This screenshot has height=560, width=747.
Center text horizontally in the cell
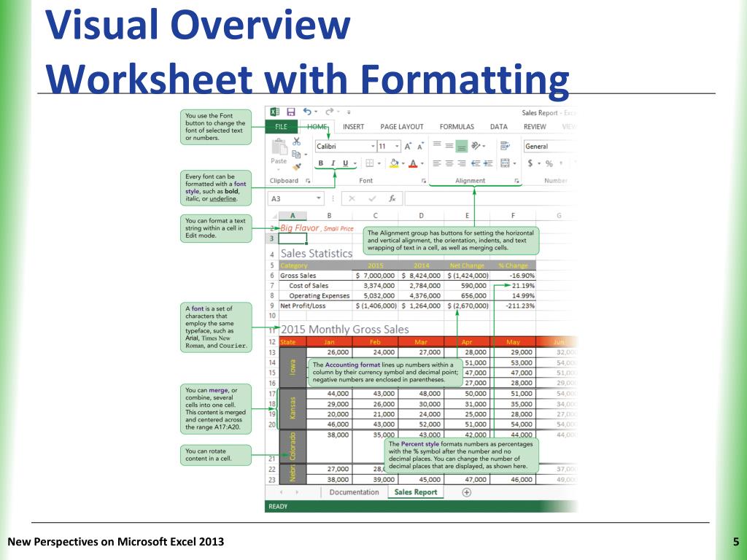tap(449, 163)
